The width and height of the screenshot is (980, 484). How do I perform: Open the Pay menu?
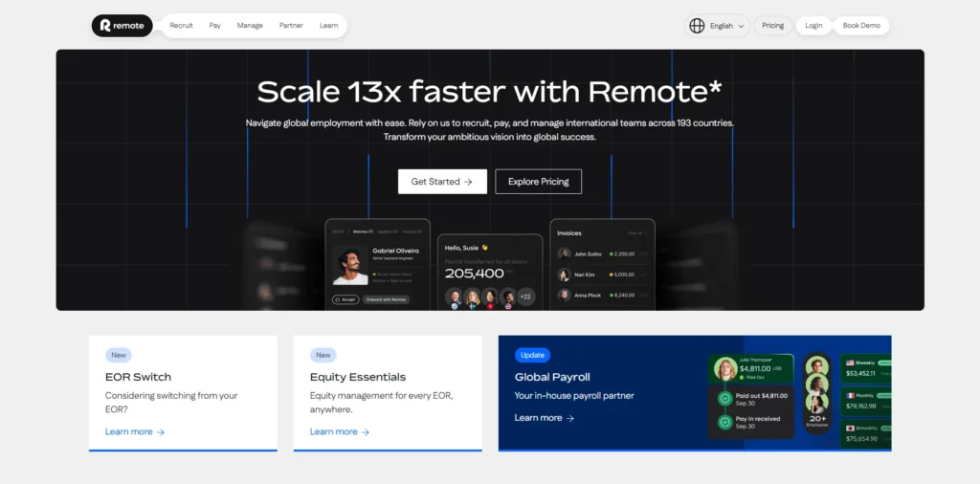pos(215,26)
